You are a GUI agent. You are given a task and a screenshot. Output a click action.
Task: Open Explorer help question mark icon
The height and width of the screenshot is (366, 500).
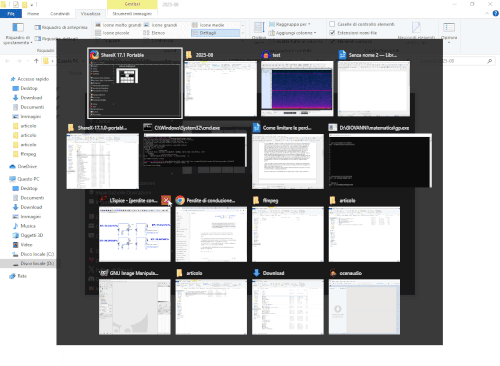point(496,13)
